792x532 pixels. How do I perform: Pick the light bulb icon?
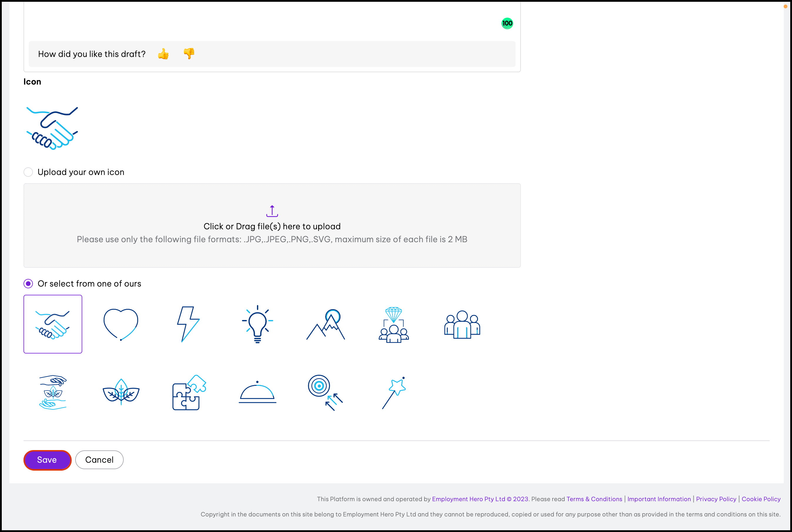[257, 324]
